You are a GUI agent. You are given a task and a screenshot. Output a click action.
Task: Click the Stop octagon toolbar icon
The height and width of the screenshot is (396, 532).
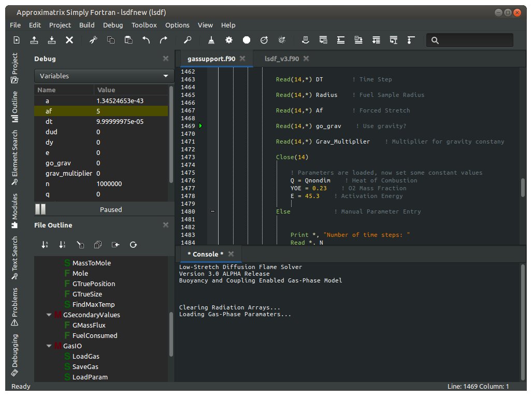pos(247,40)
